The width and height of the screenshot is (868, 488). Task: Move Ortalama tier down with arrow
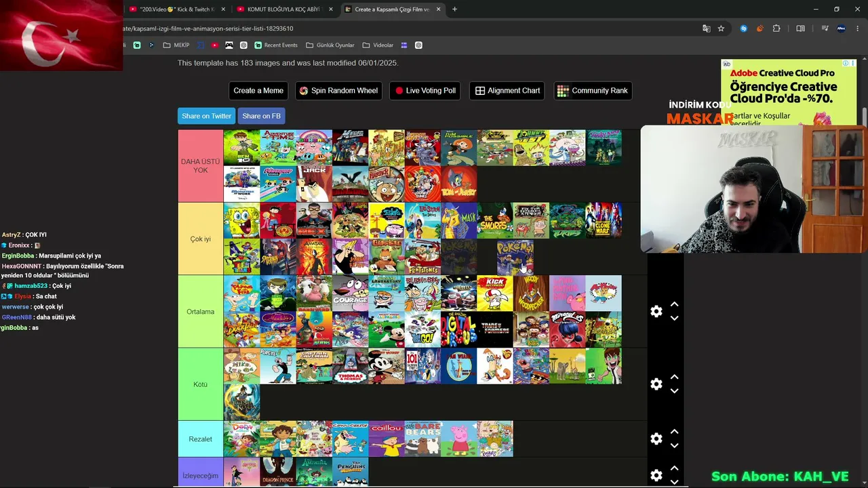pyautogui.click(x=674, y=318)
